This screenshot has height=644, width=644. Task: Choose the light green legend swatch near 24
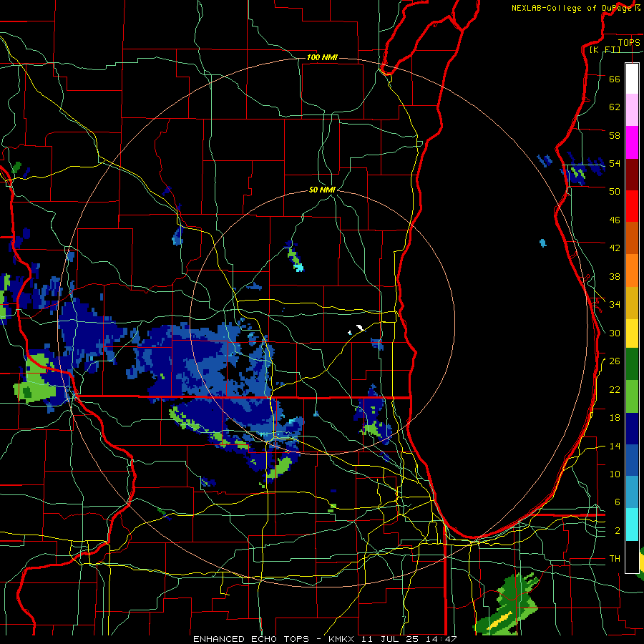pos(632,396)
